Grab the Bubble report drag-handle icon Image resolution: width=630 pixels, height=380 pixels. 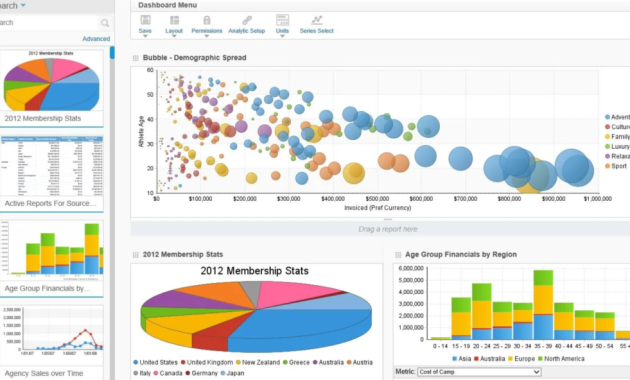tap(136, 58)
